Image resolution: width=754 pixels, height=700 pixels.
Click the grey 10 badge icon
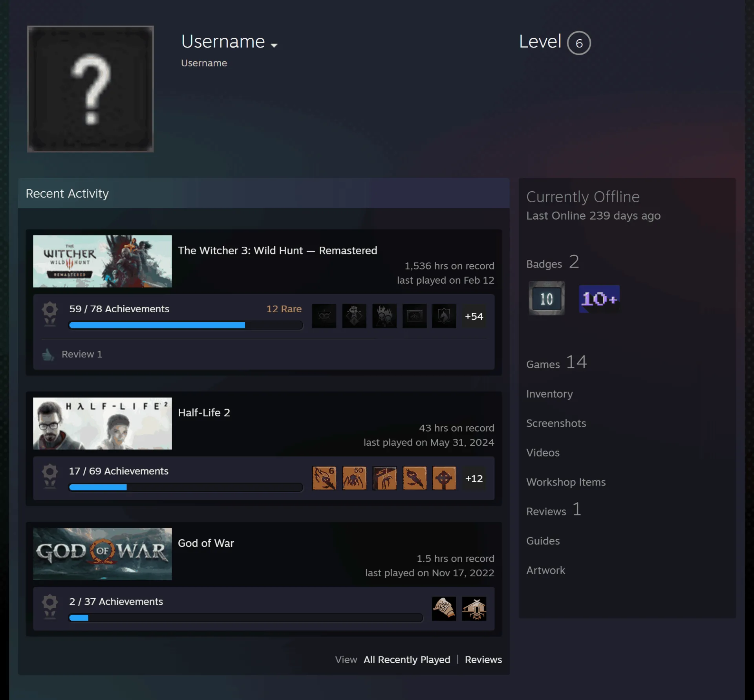click(547, 299)
